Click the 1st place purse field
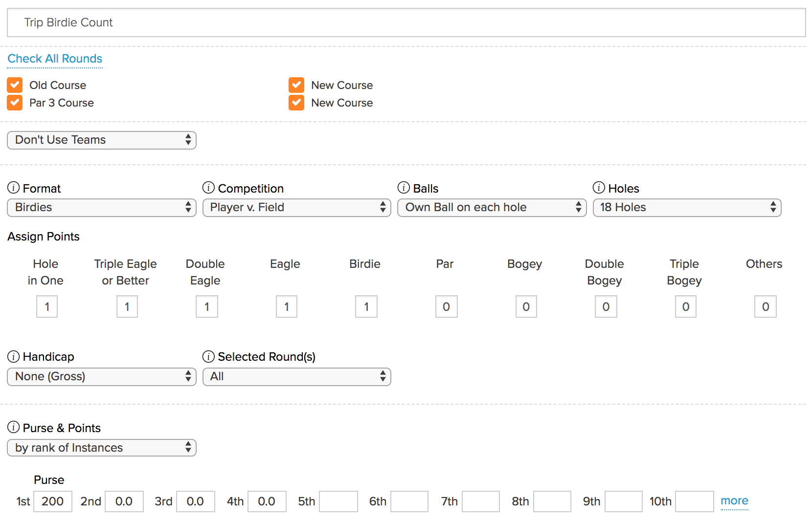This screenshot has height=523, width=812. point(53,501)
